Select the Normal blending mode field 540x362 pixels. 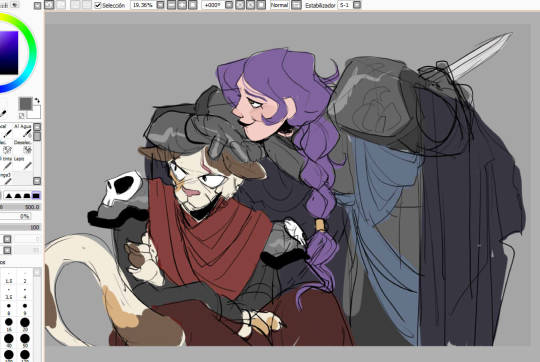(x=279, y=5)
